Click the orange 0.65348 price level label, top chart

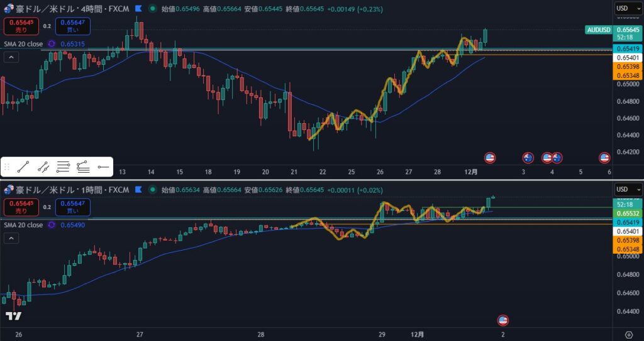pos(628,75)
